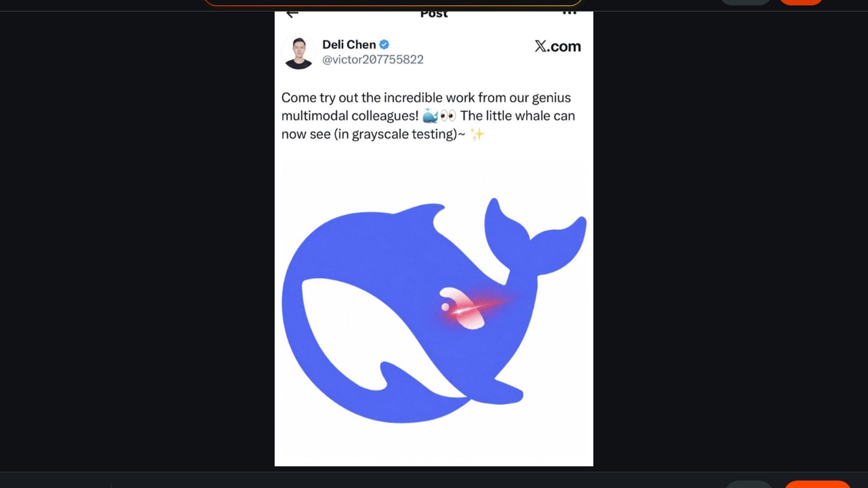Screen dimensions: 868x488
Task: Click the gray button in top right
Action: pos(745,2)
